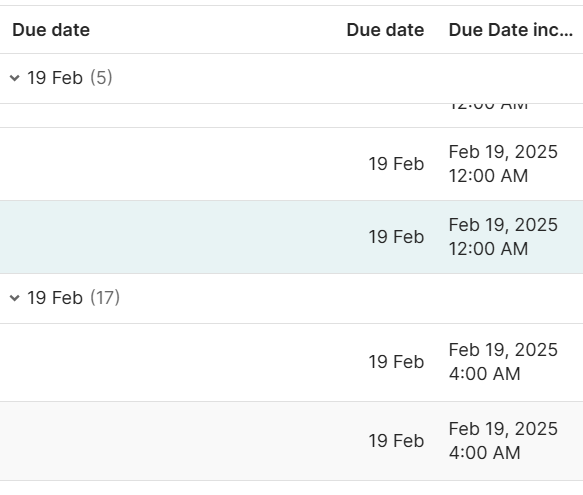Click 19 Feb cell in the unhighlighted 12:00 AM row

[x=396, y=164]
